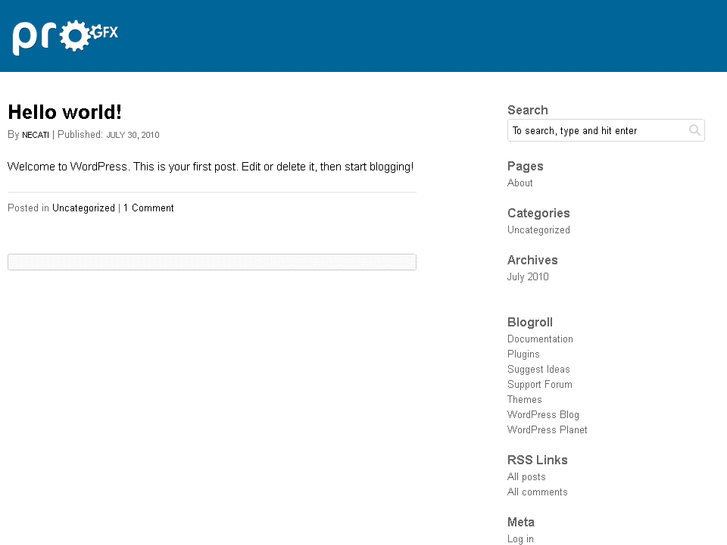Open the 1 Comment link
Image resolution: width=727 pixels, height=545 pixels.
pos(149,208)
